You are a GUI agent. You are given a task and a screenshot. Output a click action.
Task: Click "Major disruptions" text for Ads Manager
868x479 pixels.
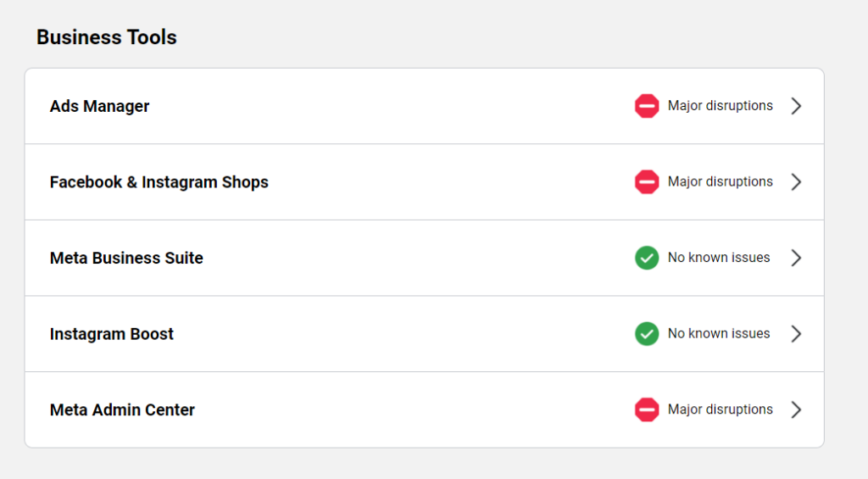tap(720, 106)
